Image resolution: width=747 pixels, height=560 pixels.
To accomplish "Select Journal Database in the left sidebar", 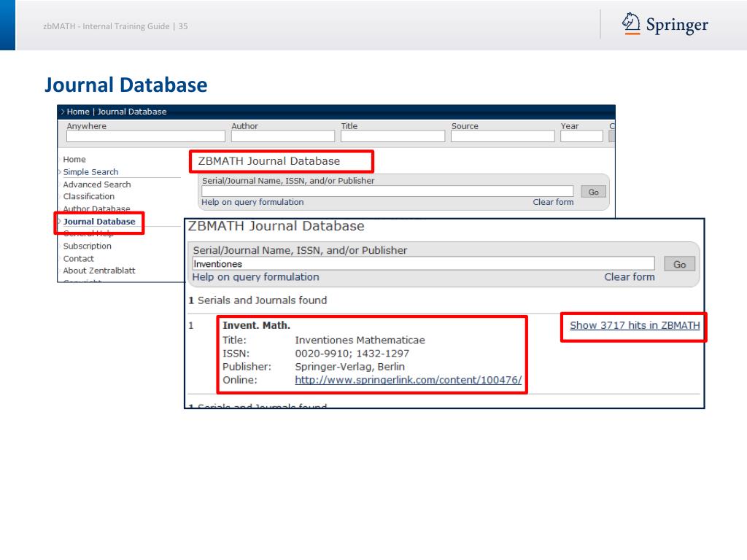I will pyautogui.click(x=99, y=222).
